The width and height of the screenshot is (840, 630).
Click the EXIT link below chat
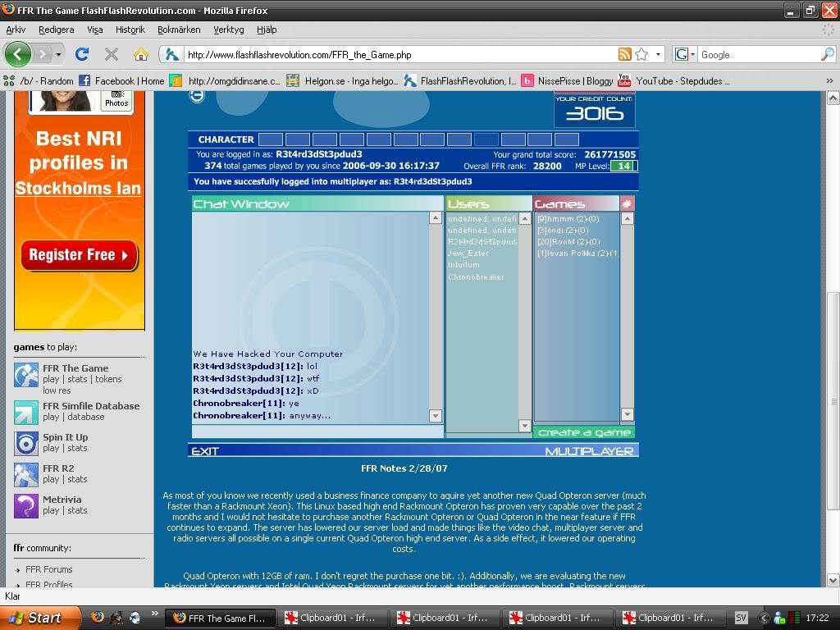coord(204,450)
